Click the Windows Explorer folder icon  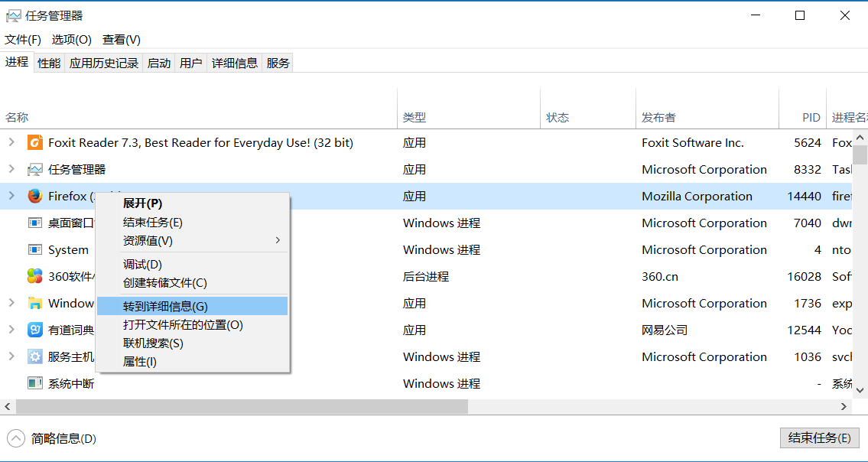click(x=35, y=303)
